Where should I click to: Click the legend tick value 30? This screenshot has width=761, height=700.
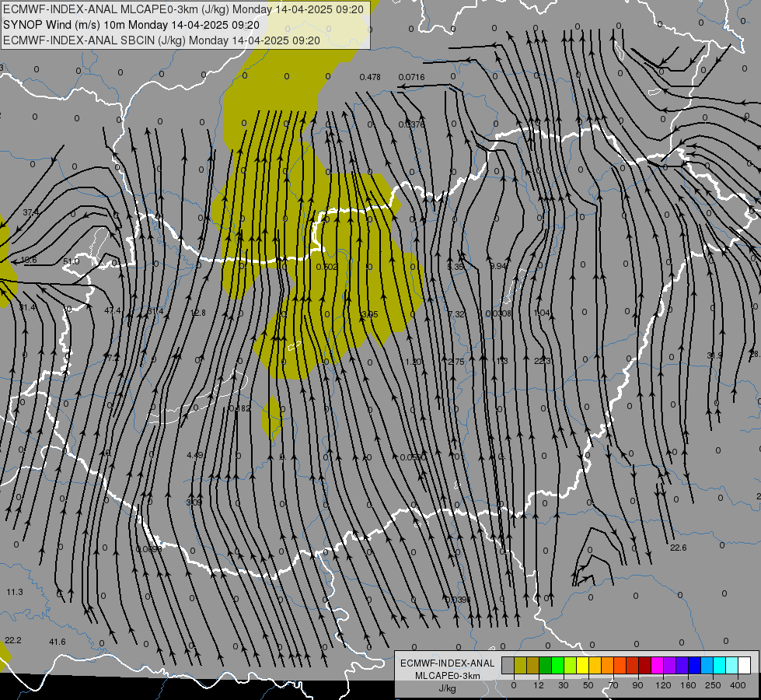[x=564, y=685]
